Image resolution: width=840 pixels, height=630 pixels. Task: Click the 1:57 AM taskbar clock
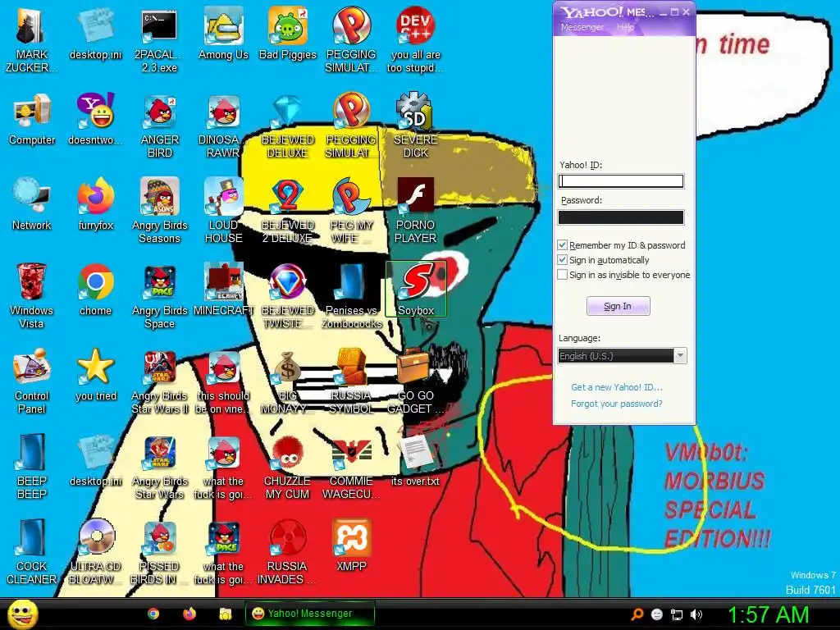[768, 614]
